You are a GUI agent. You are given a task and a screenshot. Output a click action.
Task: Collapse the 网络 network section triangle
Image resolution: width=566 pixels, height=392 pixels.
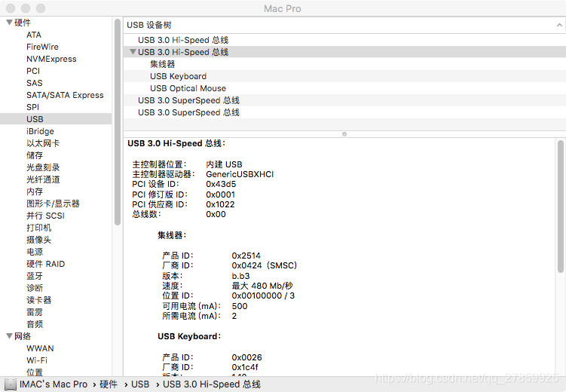click(x=9, y=336)
